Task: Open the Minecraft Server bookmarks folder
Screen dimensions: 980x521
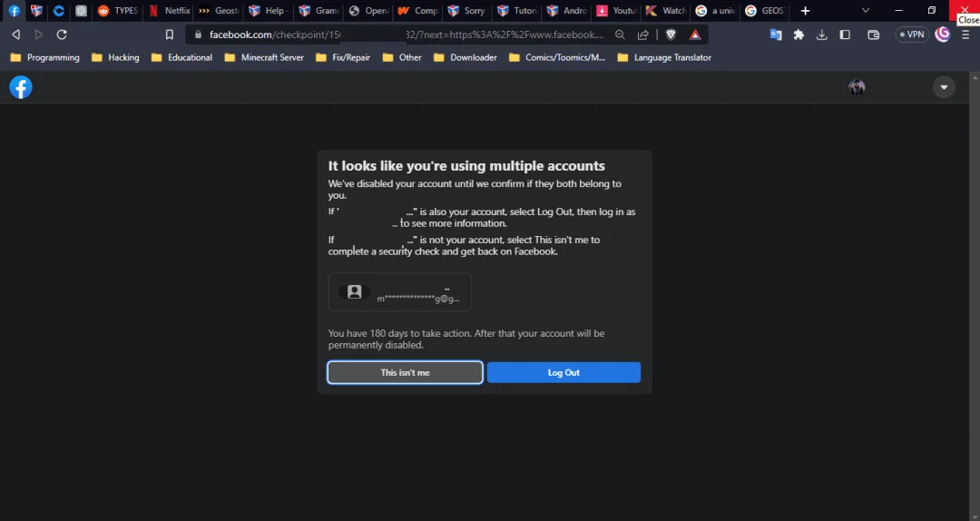Action: click(264, 57)
